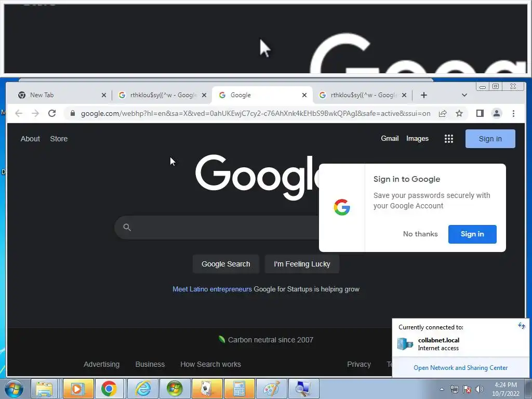Open the About link
Viewport: 532px width, 399px height.
30,139
